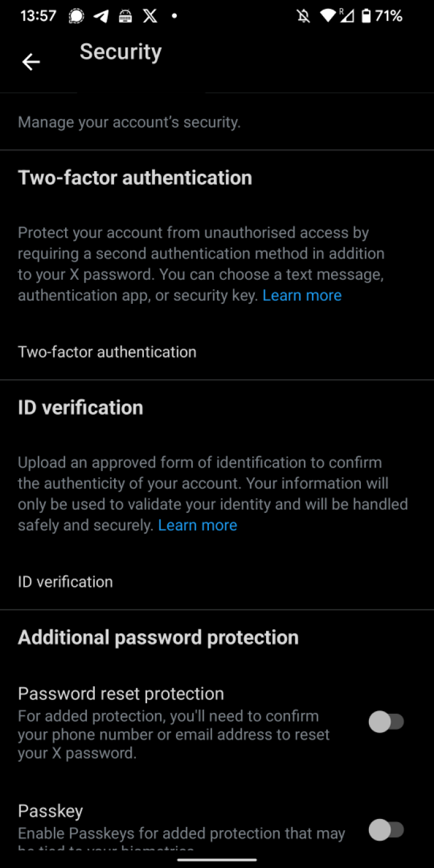Image resolution: width=434 pixels, height=868 pixels.
Task: Tap the Telegram icon in the status bar
Action: [100, 16]
